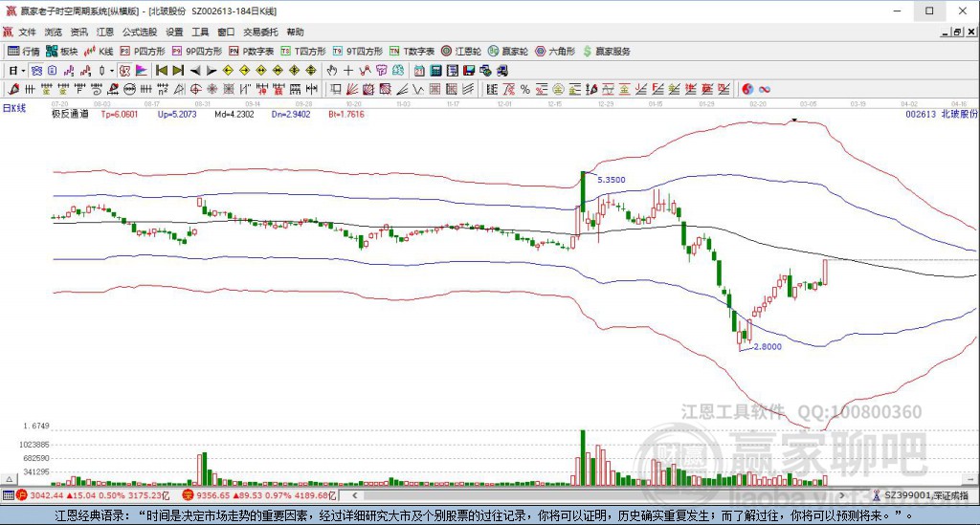Select the plain percent sign tool

click(x=525, y=89)
